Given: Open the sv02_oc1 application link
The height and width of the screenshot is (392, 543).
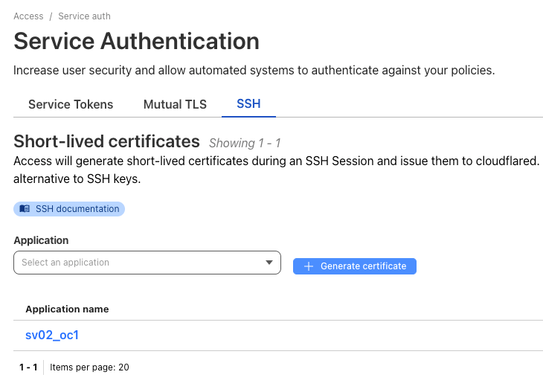Looking at the screenshot, I should (52, 335).
